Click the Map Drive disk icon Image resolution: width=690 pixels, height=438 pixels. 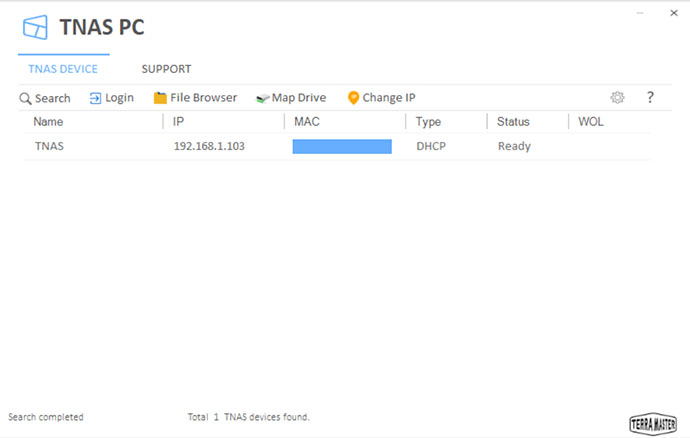[263, 99]
